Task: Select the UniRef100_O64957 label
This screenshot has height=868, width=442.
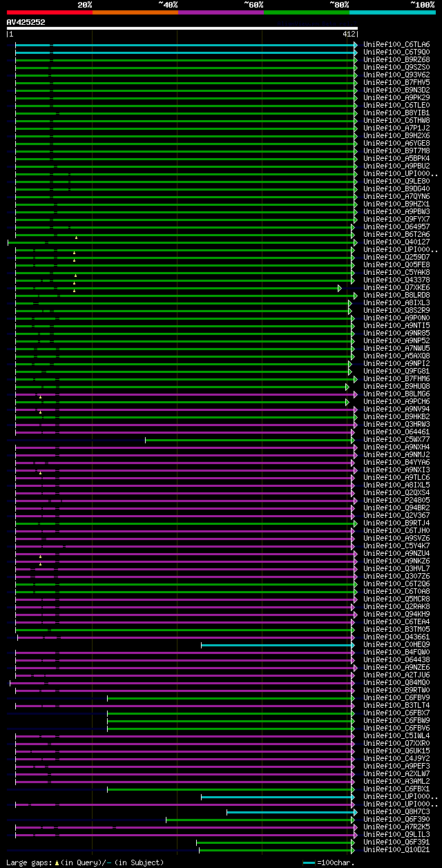Action: [396, 226]
